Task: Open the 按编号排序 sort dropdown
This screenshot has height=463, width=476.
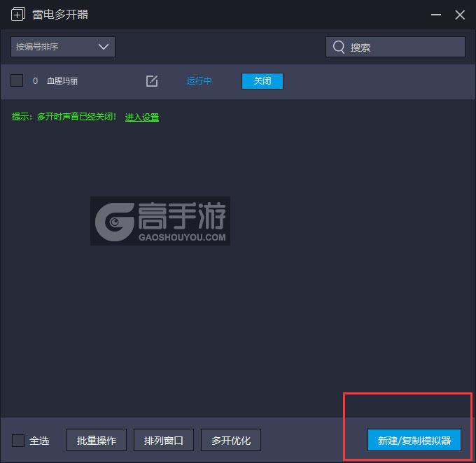Action: (63, 47)
